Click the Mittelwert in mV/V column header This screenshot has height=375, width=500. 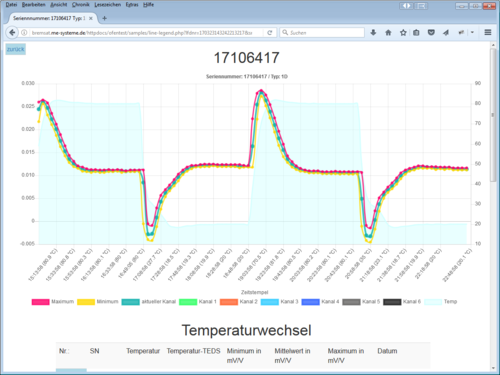tap(292, 356)
